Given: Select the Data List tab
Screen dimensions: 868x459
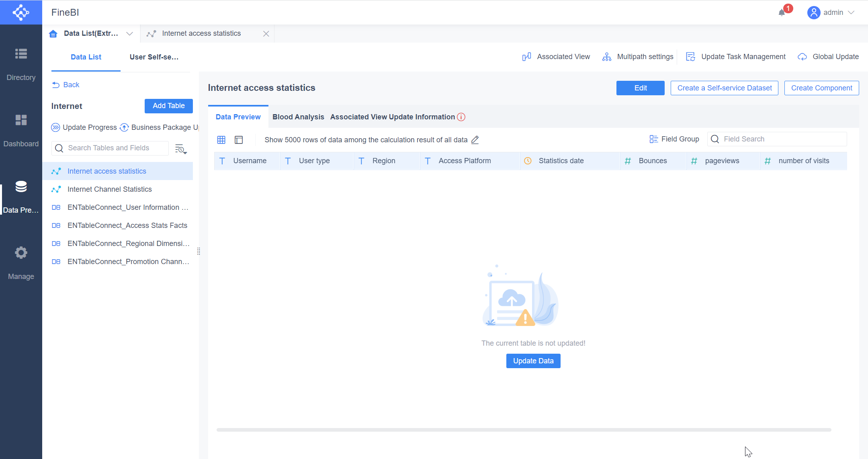Looking at the screenshot, I should (x=86, y=57).
